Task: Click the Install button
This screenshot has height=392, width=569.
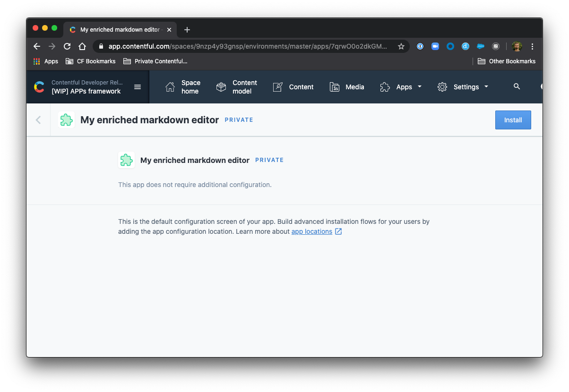Action: pos(513,119)
